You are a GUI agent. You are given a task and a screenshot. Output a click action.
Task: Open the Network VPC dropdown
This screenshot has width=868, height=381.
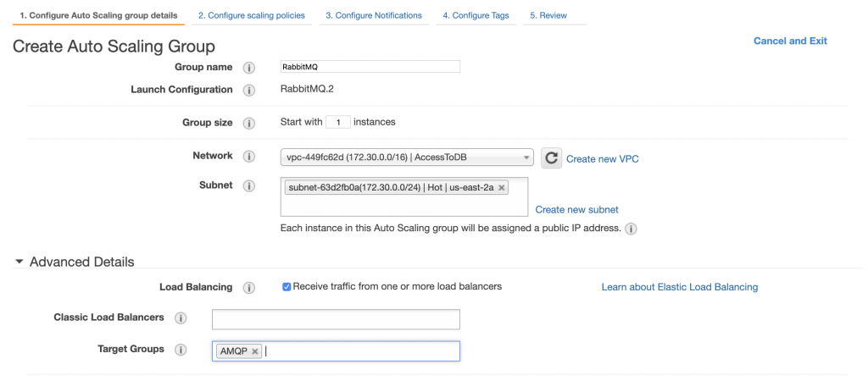pyautogui.click(x=407, y=157)
